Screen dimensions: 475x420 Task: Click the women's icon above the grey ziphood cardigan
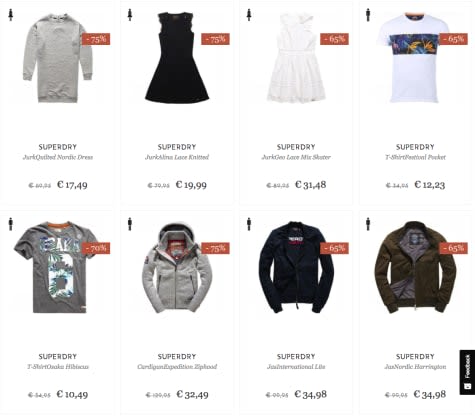point(130,224)
